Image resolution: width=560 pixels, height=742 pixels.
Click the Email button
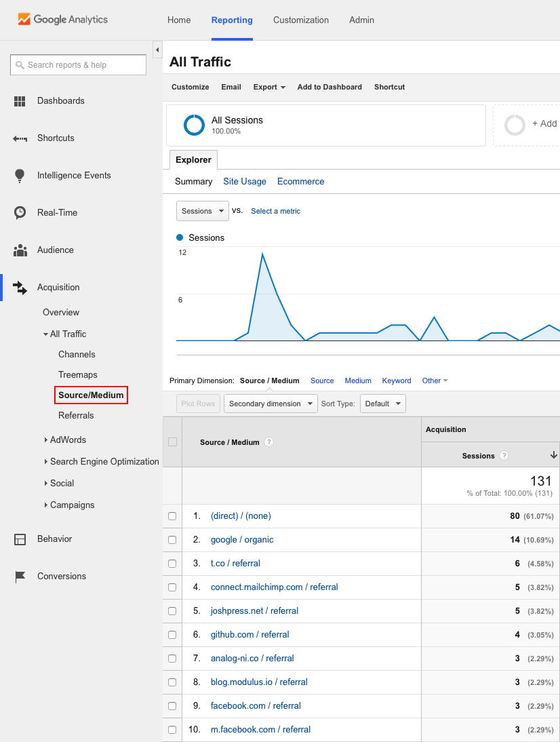click(231, 87)
